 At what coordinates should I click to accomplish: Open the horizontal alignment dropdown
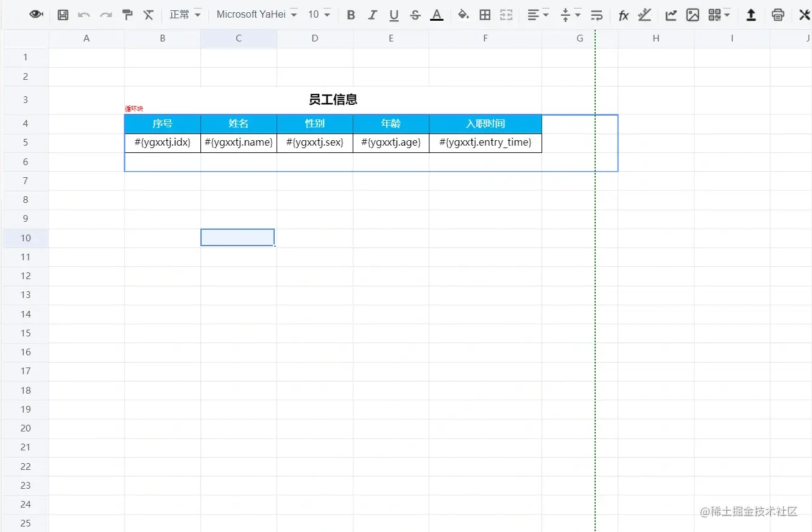click(537, 15)
